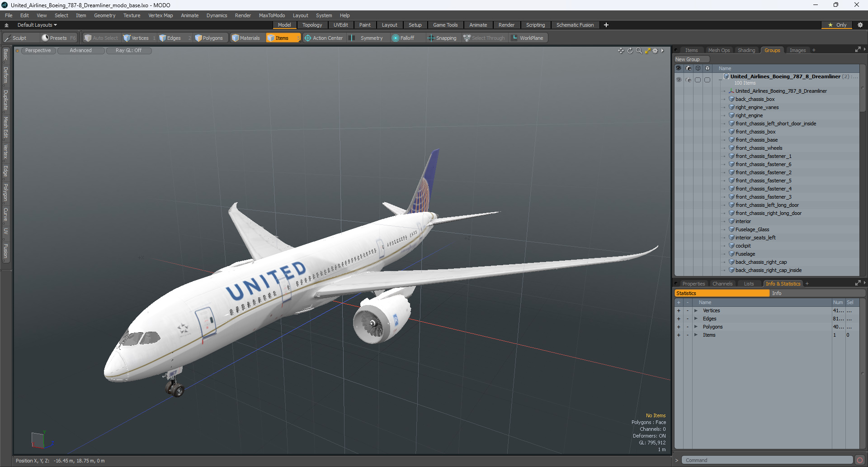Expand the Polygons statistics row

click(696, 327)
